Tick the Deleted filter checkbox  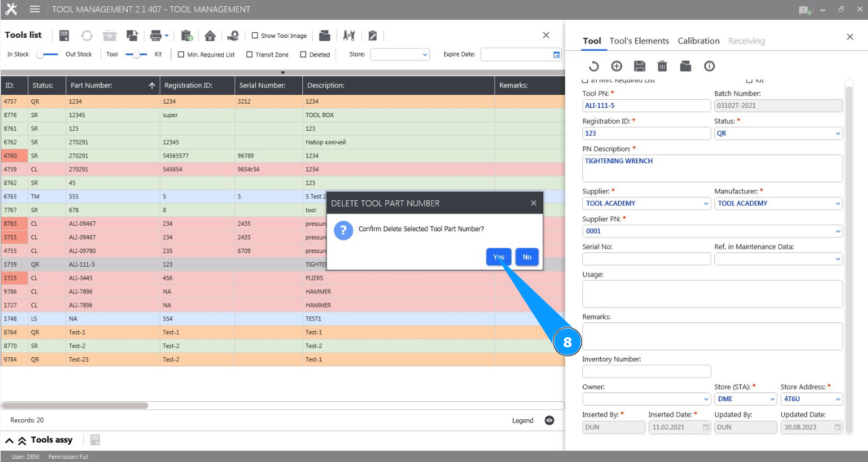coord(304,55)
